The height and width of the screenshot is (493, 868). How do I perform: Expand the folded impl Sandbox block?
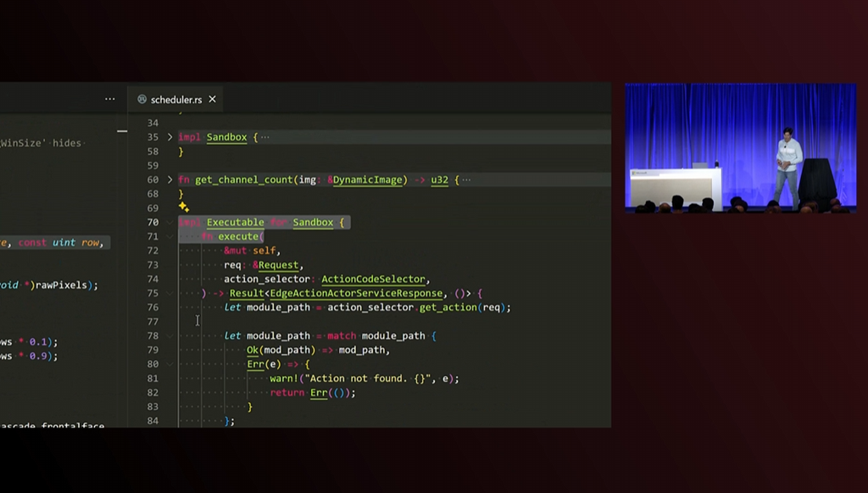(170, 136)
